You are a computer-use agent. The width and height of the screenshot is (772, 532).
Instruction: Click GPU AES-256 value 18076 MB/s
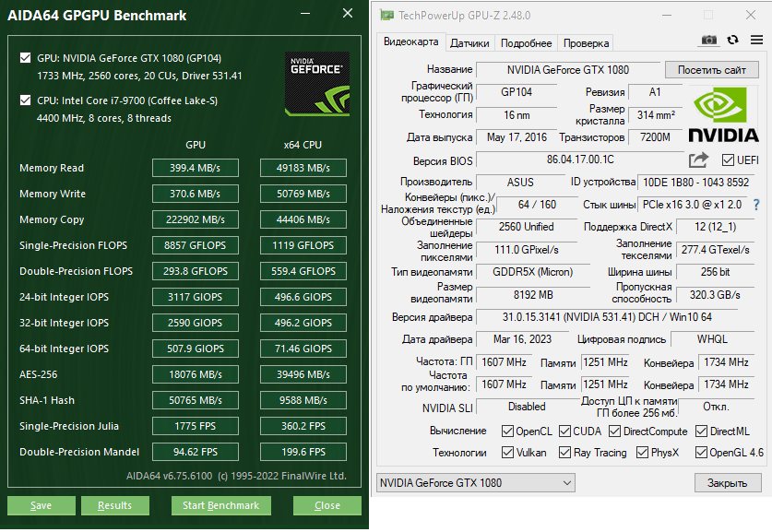point(196,374)
